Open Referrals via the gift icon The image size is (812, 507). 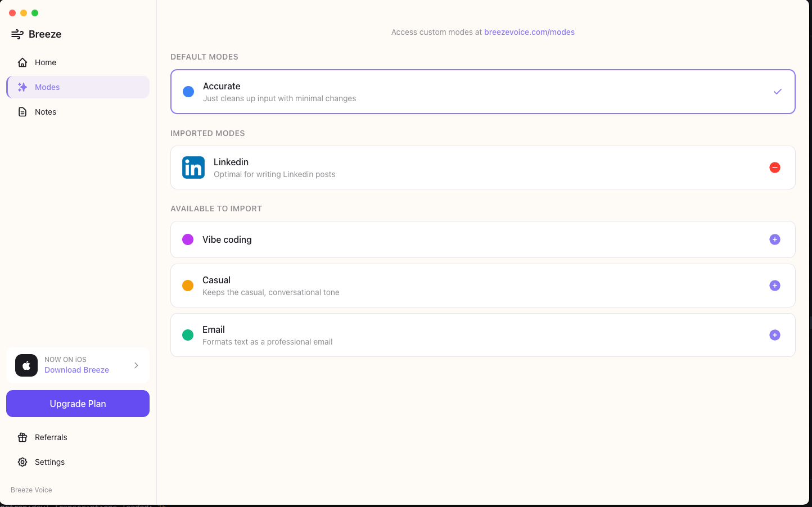click(x=22, y=437)
